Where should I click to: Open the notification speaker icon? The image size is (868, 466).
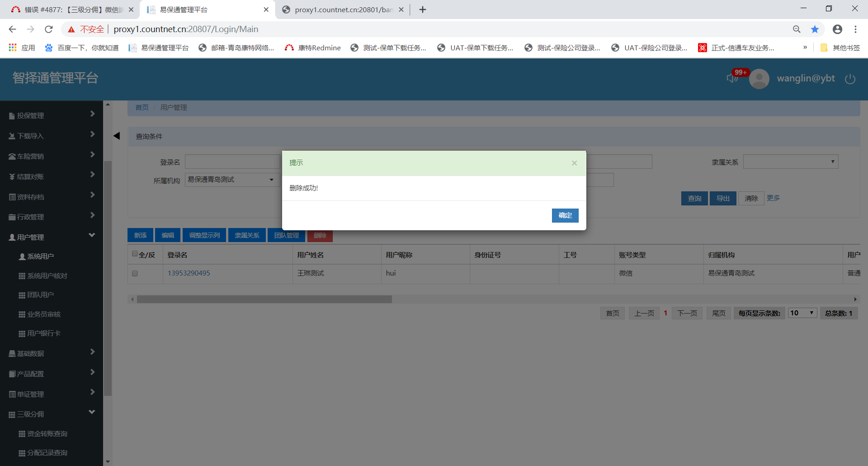click(732, 78)
